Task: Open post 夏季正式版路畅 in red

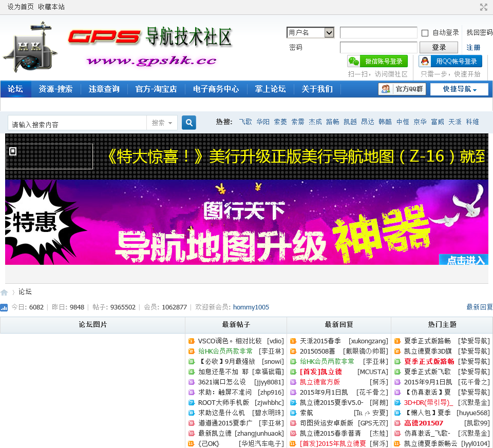Action: [x=429, y=362]
